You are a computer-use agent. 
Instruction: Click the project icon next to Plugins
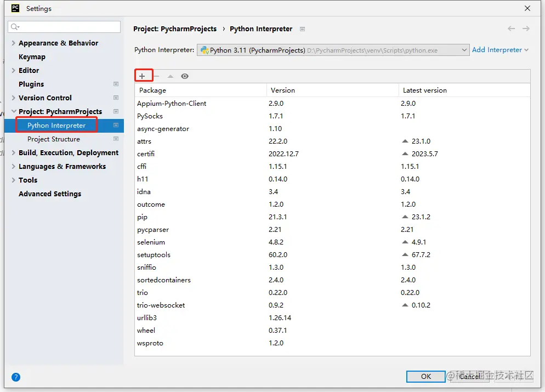point(116,84)
